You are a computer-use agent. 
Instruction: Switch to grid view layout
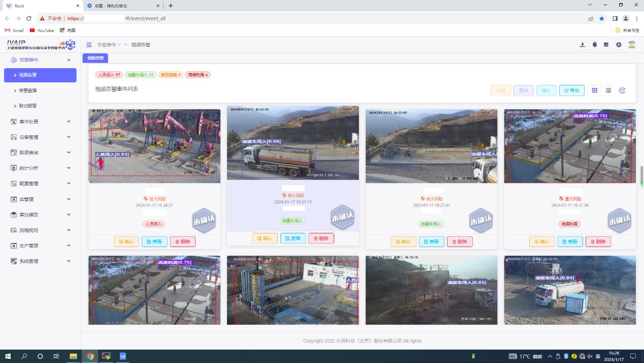point(594,90)
